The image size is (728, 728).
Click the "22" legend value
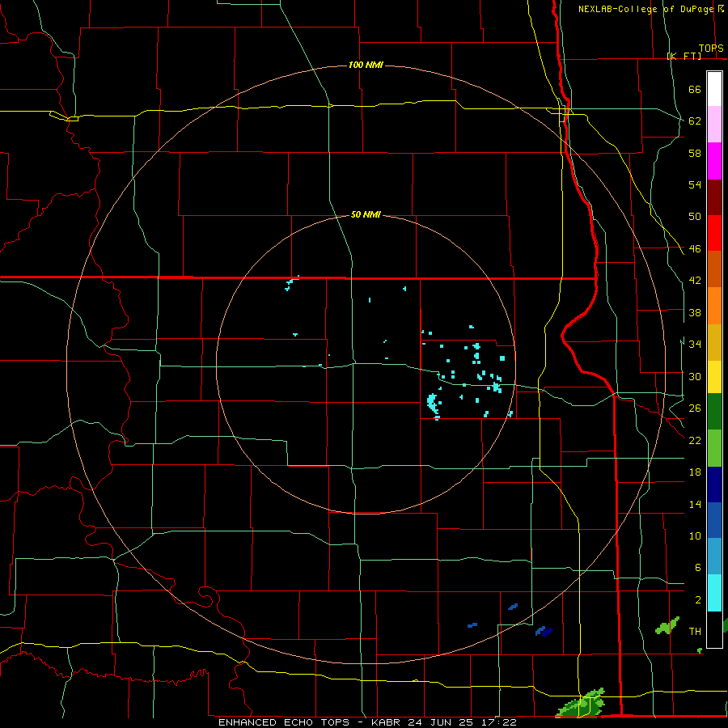pos(695,440)
